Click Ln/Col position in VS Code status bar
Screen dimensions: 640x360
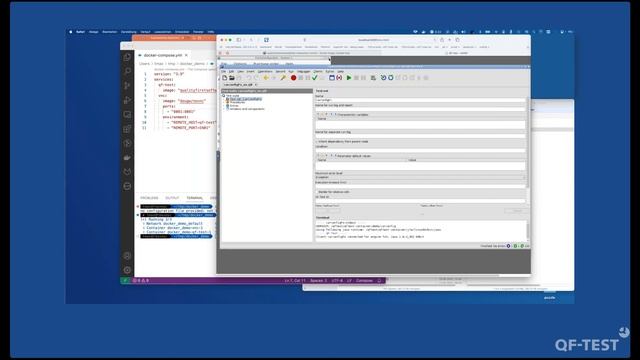(295, 280)
